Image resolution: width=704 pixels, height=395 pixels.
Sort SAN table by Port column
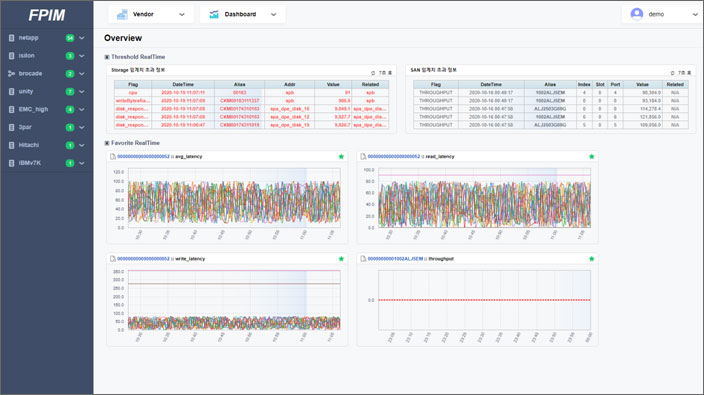click(x=615, y=84)
